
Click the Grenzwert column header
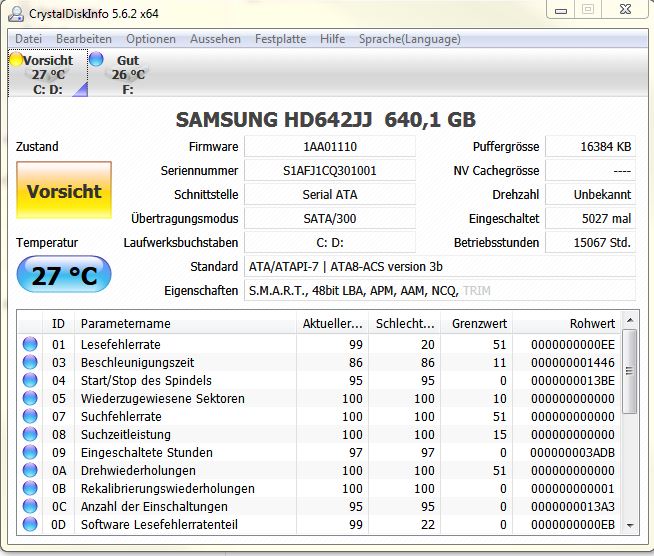point(477,323)
